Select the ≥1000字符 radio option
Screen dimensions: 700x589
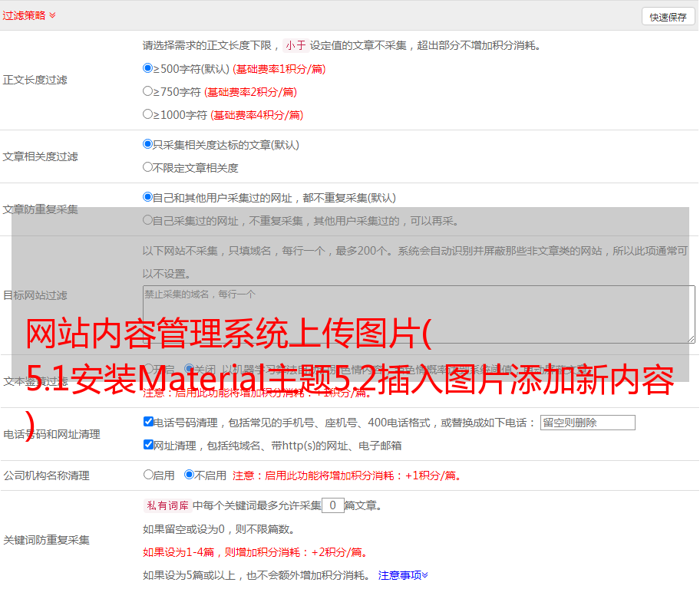coord(148,114)
